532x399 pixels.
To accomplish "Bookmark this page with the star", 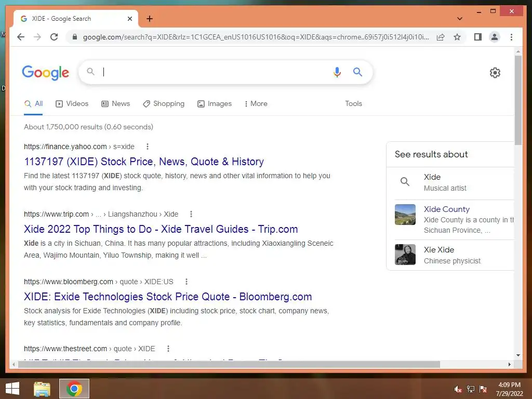I will [x=457, y=37].
